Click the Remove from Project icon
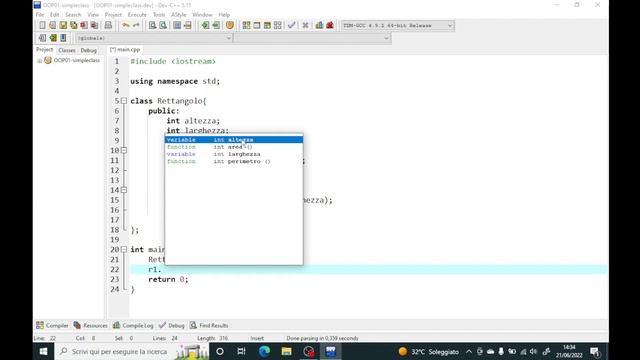The image size is (640, 360). coord(216,25)
